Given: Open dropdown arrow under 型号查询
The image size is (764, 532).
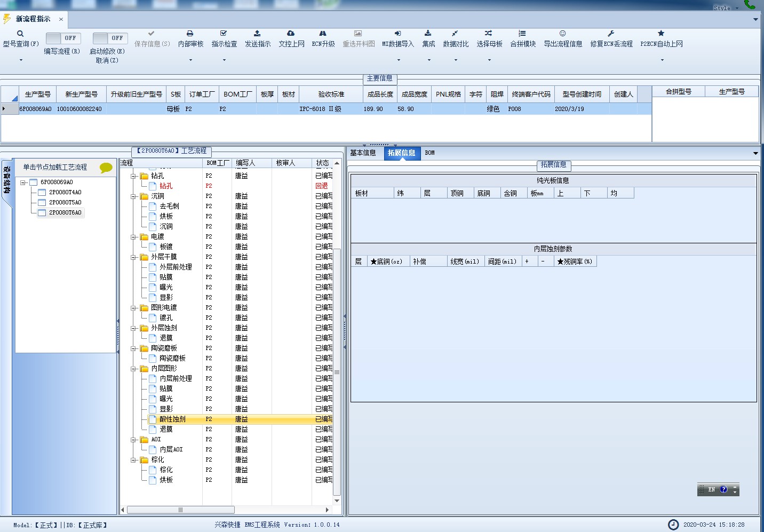Looking at the screenshot, I should click(21, 60).
